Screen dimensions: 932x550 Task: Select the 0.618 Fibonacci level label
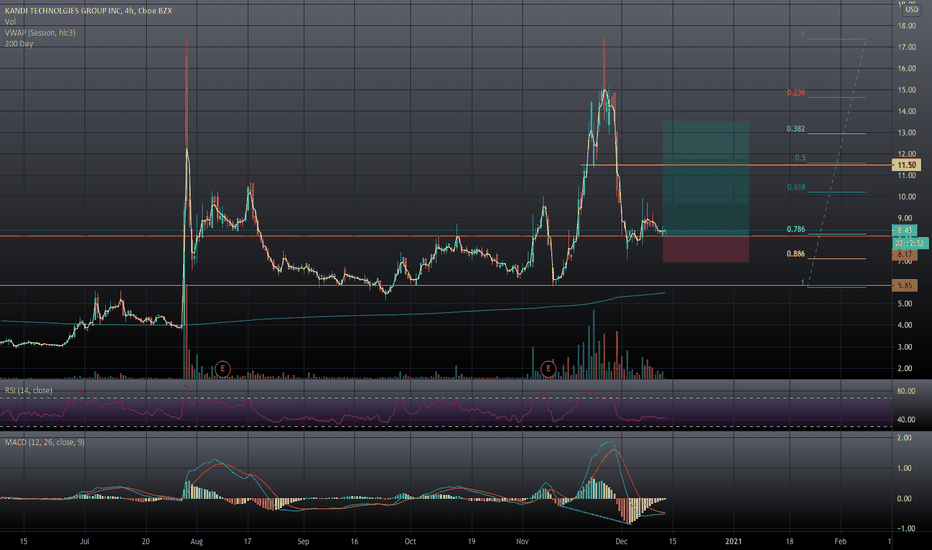796,187
